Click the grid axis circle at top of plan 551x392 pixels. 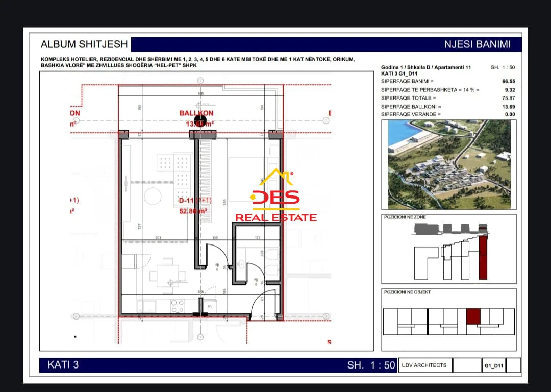(x=201, y=81)
